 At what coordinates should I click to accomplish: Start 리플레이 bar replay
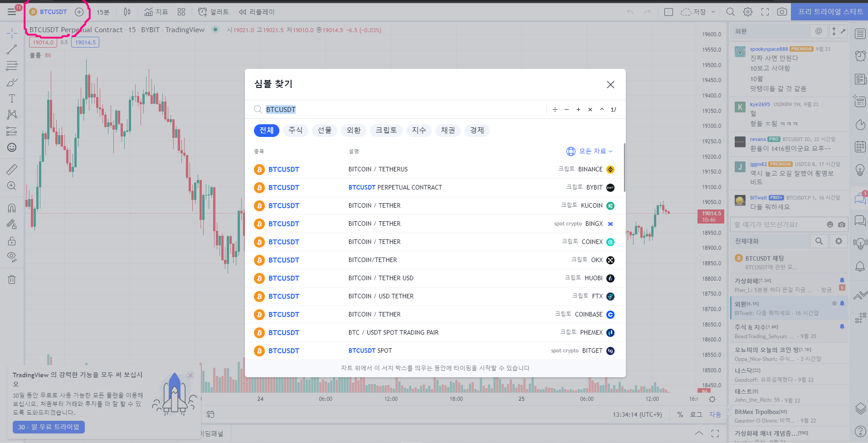257,12
